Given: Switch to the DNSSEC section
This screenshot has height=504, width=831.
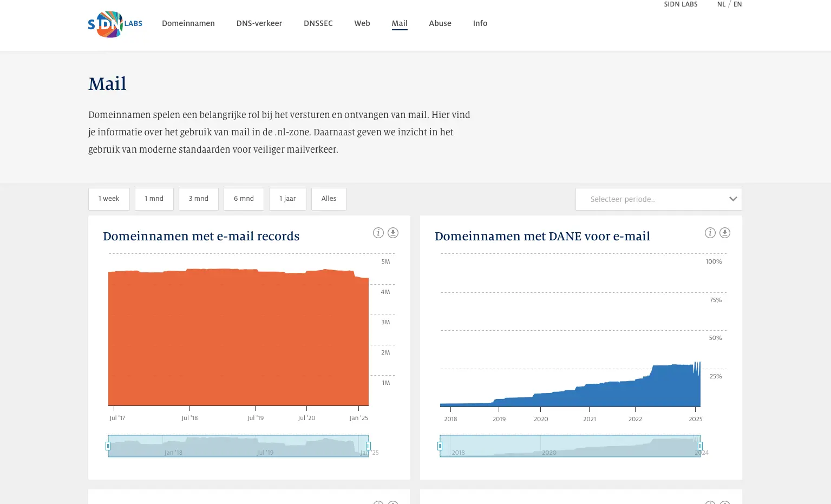Looking at the screenshot, I should pyautogui.click(x=318, y=23).
